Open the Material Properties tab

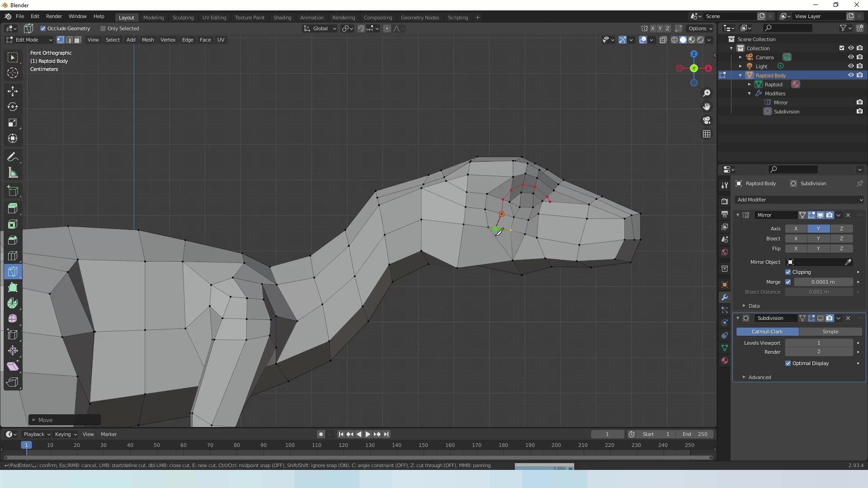[x=725, y=361]
